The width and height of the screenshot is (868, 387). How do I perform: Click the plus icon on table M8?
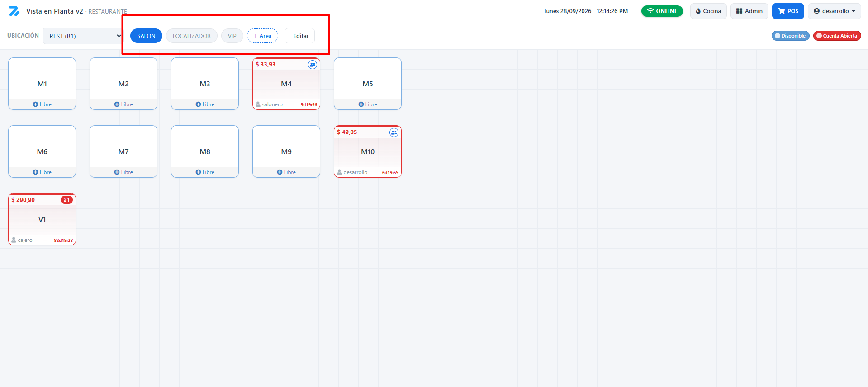click(198, 172)
